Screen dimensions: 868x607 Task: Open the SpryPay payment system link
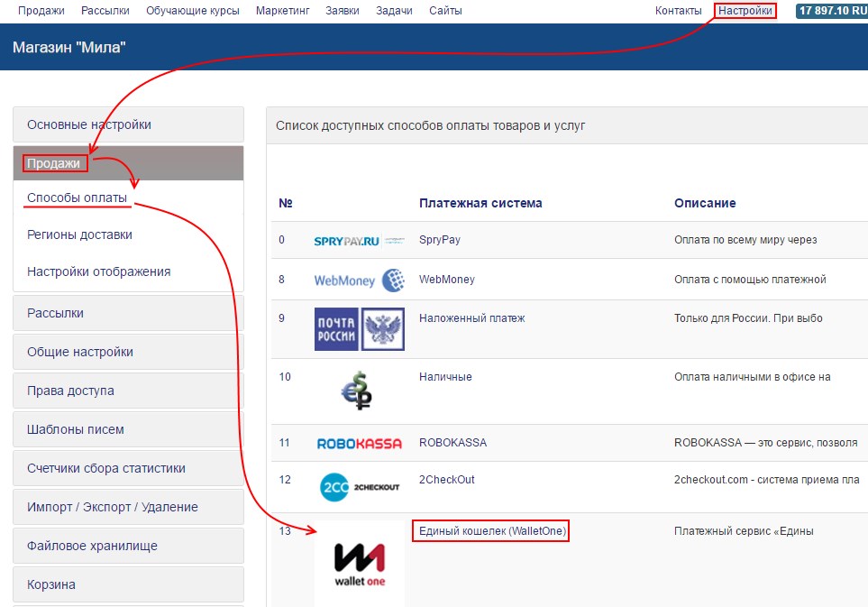(x=440, y=240)
